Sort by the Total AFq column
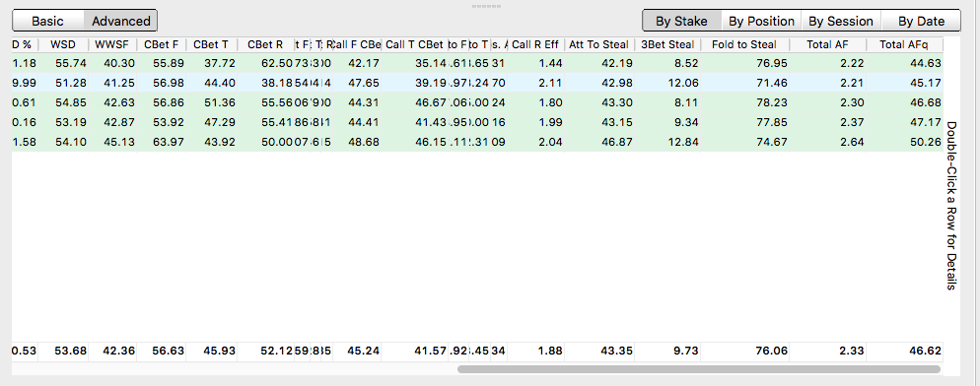This screenshot has width=980, height=386. coord(904,44)
